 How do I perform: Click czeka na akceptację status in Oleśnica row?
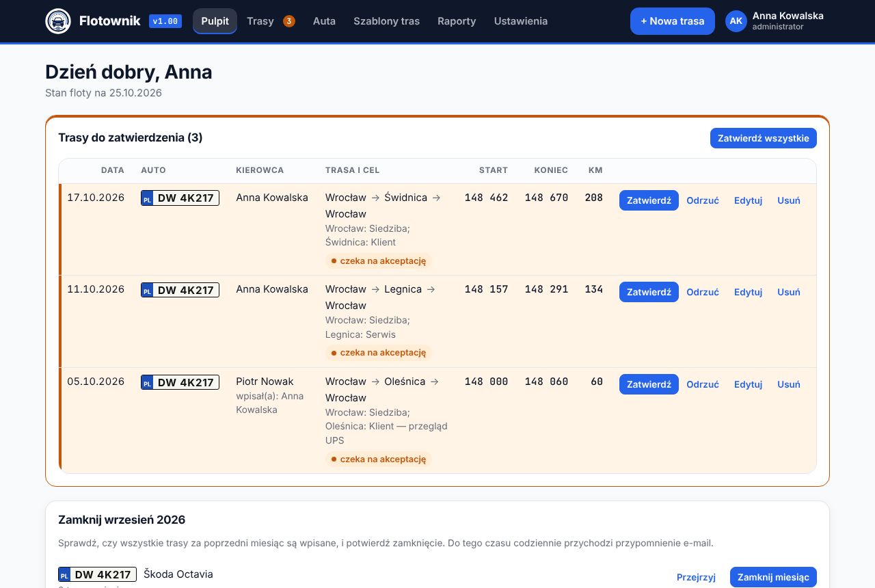[379, 459]
